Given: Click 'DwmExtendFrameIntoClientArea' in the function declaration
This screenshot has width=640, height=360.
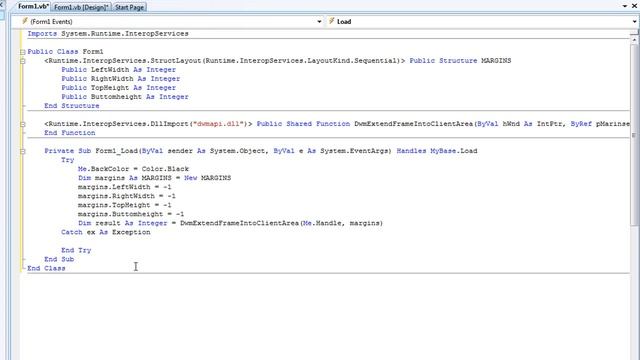Looking at the screenshot, I should pyautogui.click(x=413, y=124).
